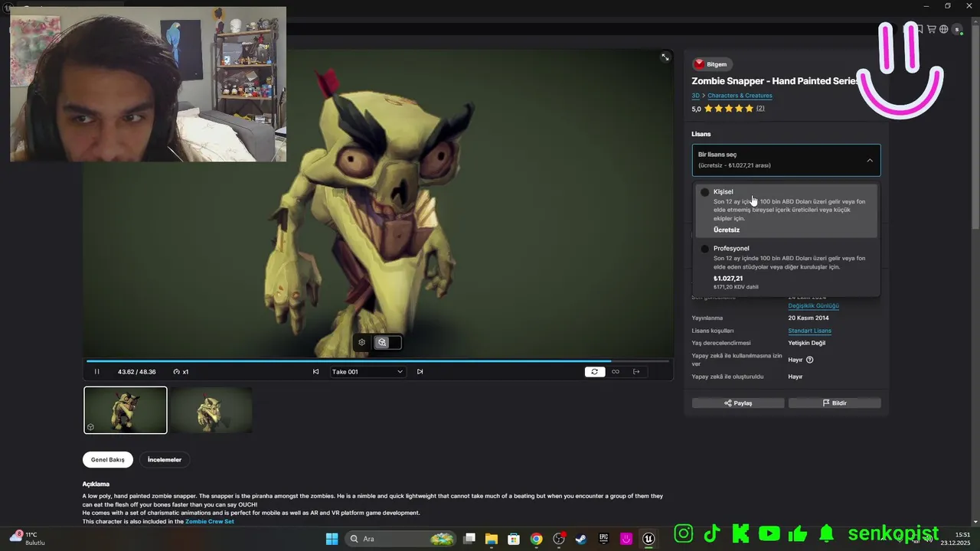
Task: Click the 43.62 / 48.36 time readout
Action: 137,372
